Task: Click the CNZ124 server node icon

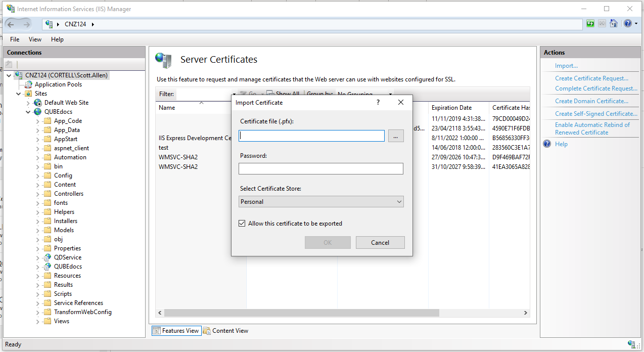Action: (x=19, y=75)
